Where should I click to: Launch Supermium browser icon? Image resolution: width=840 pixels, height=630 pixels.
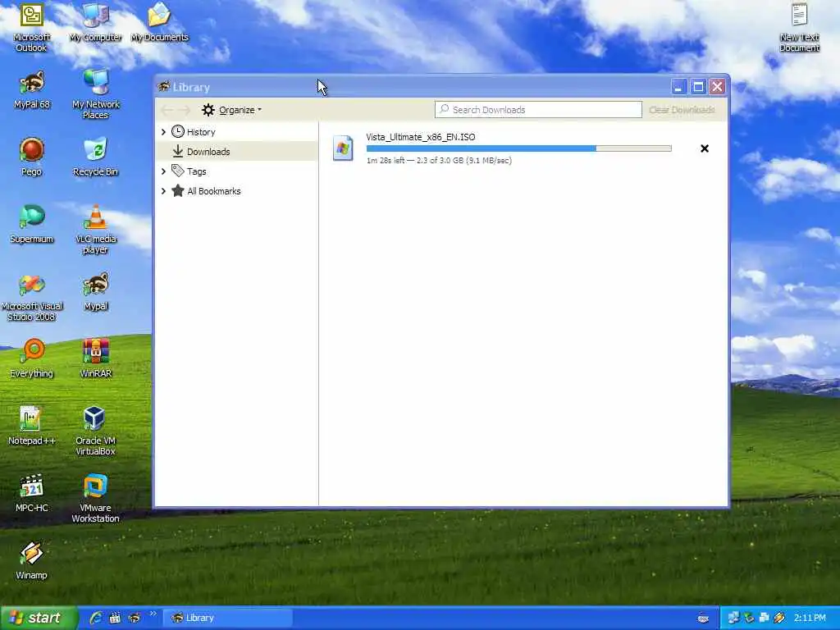click(31, 225)
